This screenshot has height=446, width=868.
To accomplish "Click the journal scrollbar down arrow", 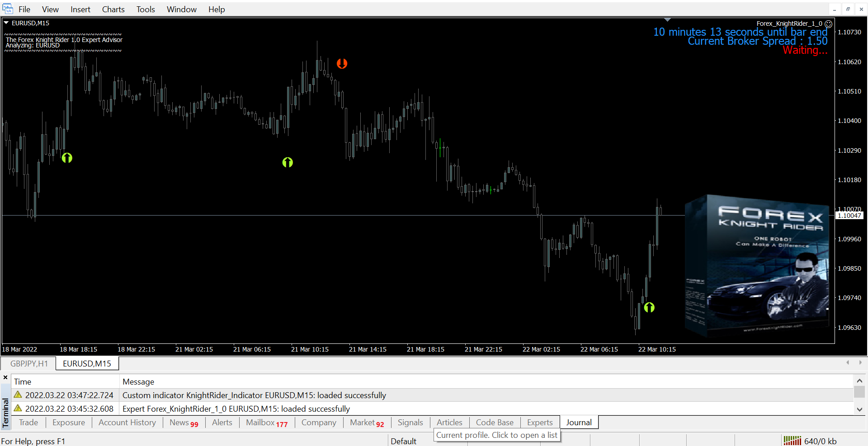I will [859, 409].
